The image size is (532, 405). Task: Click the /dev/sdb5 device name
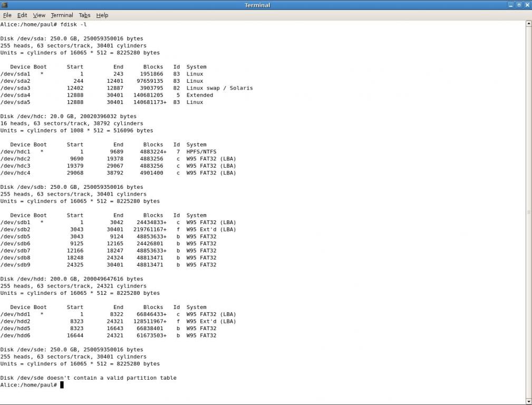tap(15, 237)
